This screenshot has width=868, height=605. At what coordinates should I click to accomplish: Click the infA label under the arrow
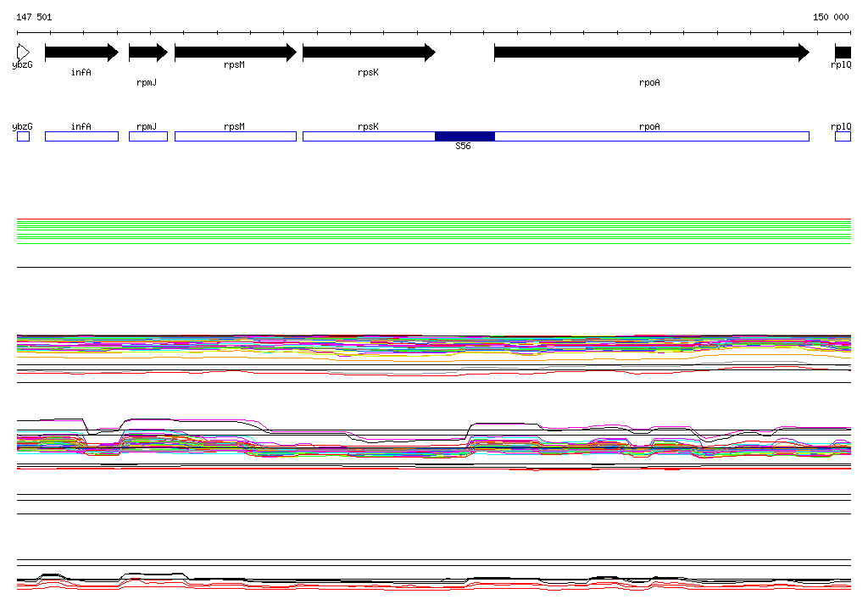tap(81, 73)
